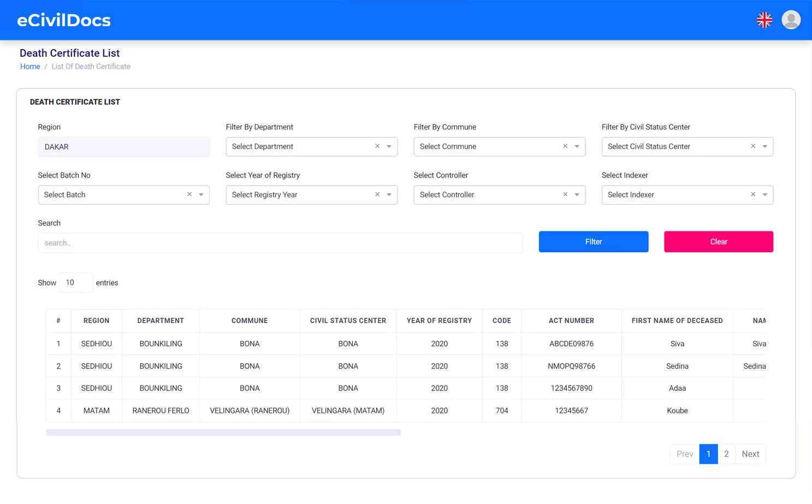Clear the Civil Status Center selection with ×
This screenshot has width=812, height=504.
point(752,146)
